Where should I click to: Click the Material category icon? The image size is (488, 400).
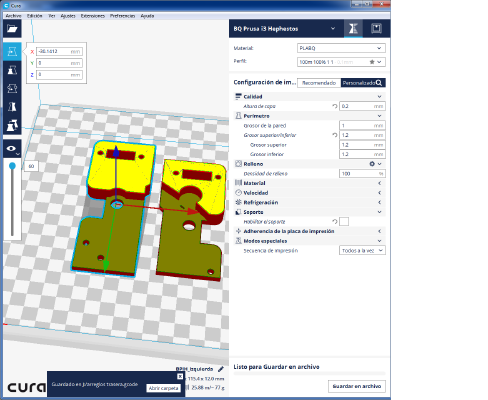click(238, 183)
